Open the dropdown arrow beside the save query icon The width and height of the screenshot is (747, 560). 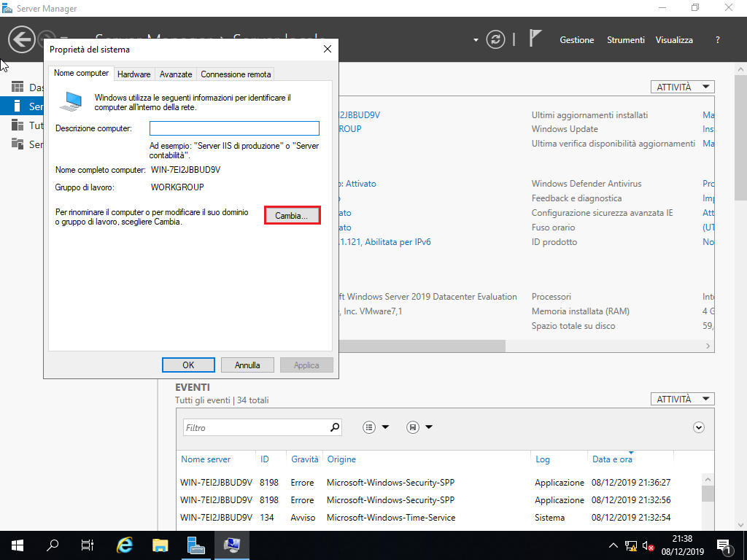429,427
